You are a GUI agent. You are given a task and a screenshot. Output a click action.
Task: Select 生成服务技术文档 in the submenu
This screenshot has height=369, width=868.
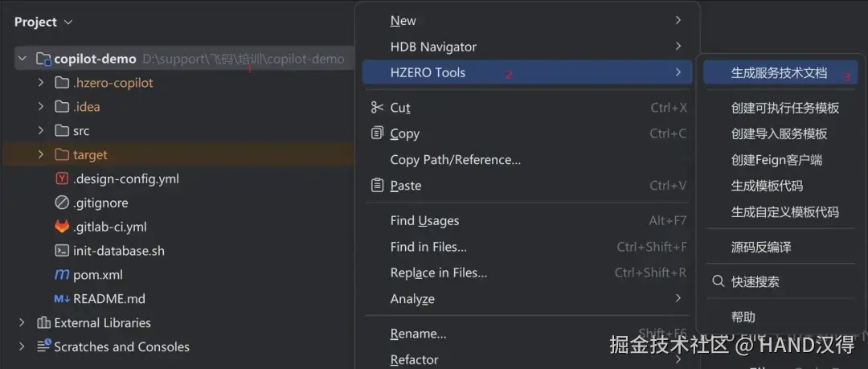point(778,72)
